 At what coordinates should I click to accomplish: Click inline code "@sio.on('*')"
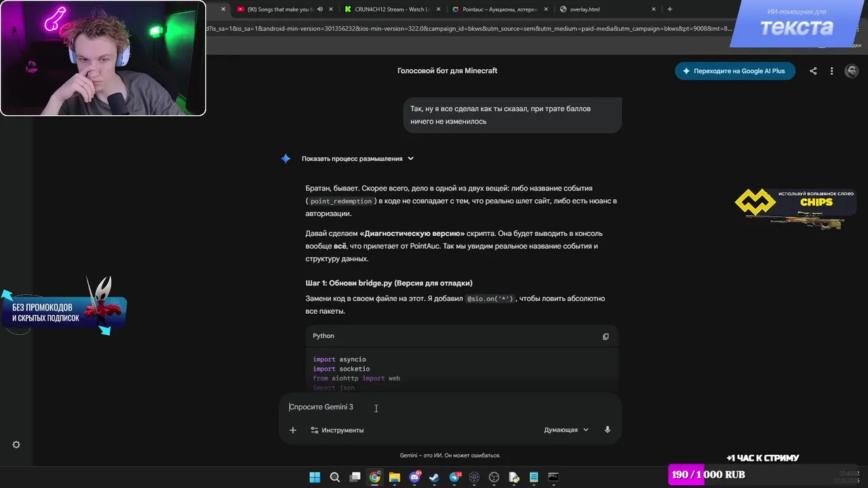pos(490,299)
